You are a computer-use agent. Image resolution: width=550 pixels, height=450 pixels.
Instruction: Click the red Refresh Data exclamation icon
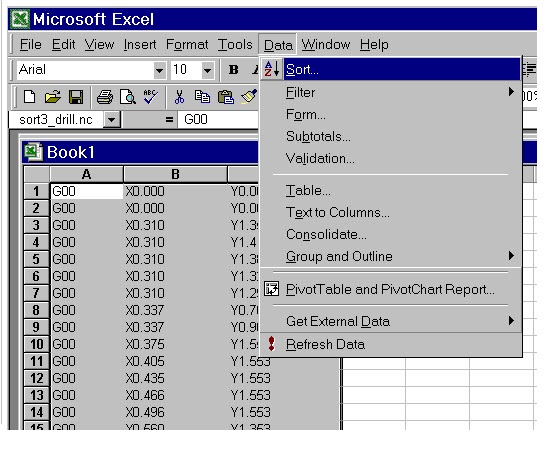point(271,344)
